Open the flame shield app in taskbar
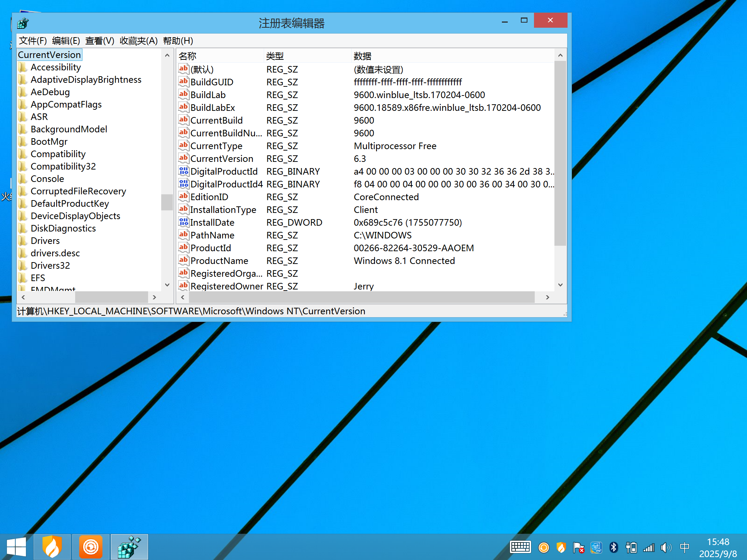Screen dimensions: 747x560 pos(52,547)
